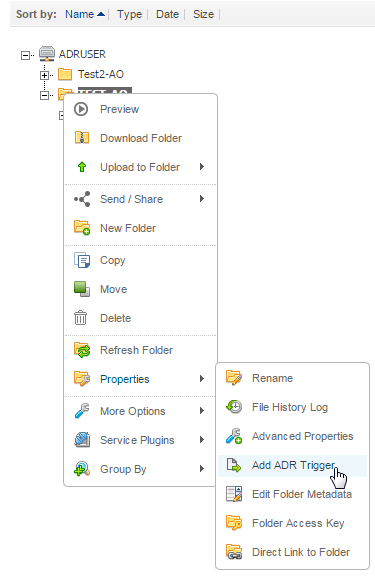Select Add ADR Trigger menu entry
The image size is (375, 577).
click(293, 466)
